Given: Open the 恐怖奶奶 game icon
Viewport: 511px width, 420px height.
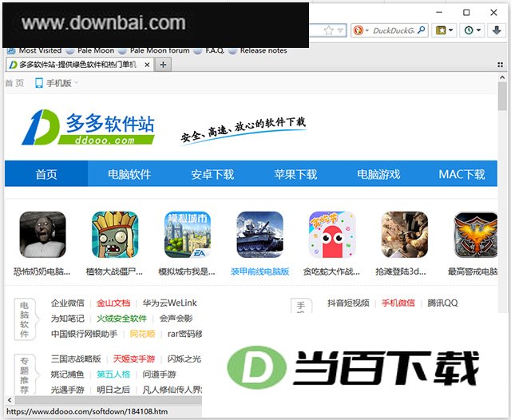Looking at the screenshot, I should tap(42, 235).
